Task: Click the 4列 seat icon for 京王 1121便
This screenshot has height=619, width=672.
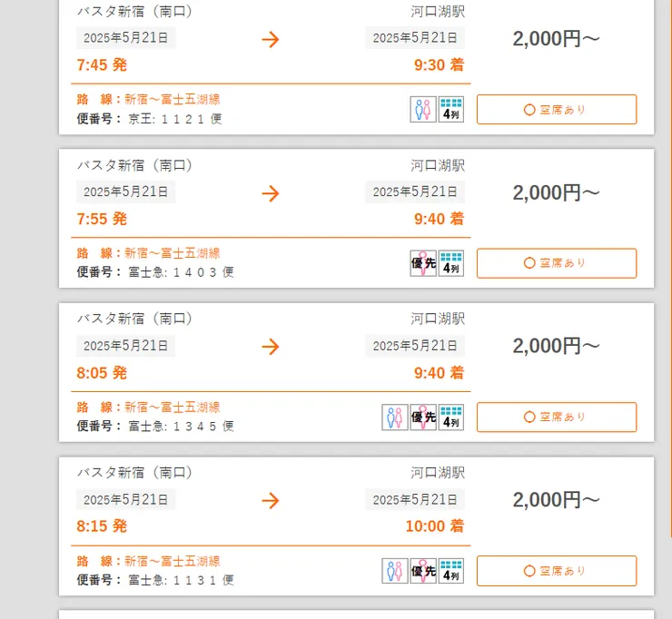Action: tap(451, 110)
